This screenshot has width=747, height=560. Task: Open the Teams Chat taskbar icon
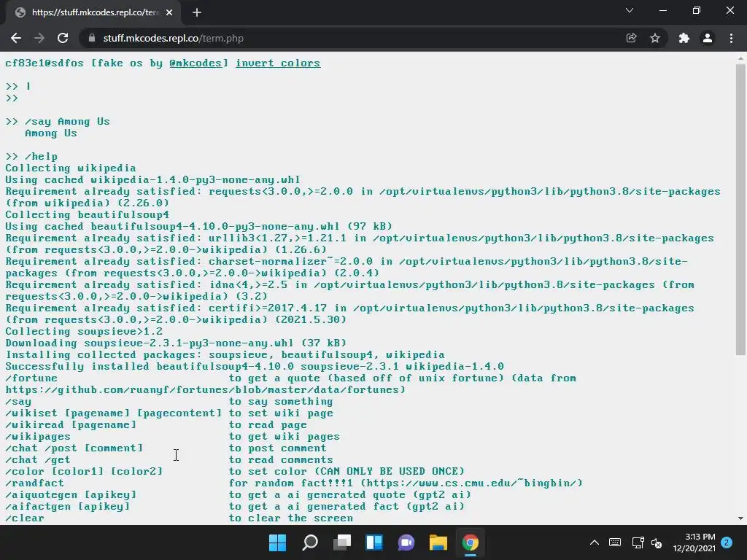click(406, 542)
